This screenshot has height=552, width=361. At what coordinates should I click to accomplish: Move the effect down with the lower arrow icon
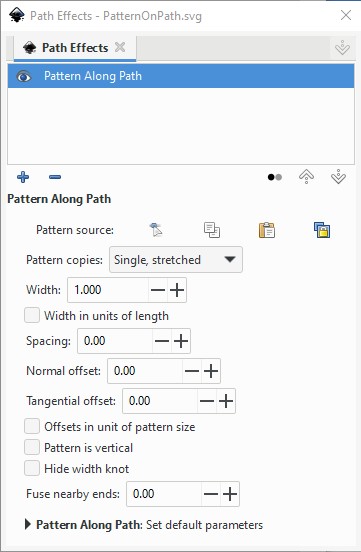pyautogui.click(x=338, y=177)
